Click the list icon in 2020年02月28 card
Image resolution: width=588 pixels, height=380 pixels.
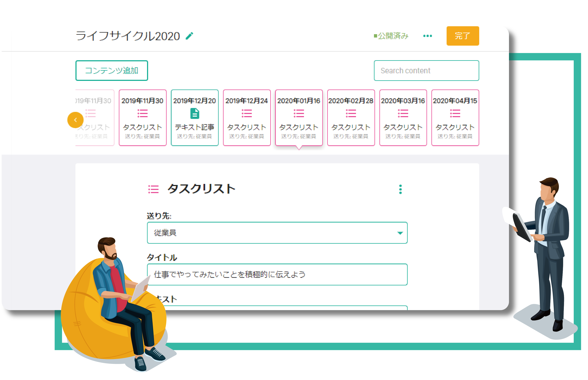pos(351,113)
